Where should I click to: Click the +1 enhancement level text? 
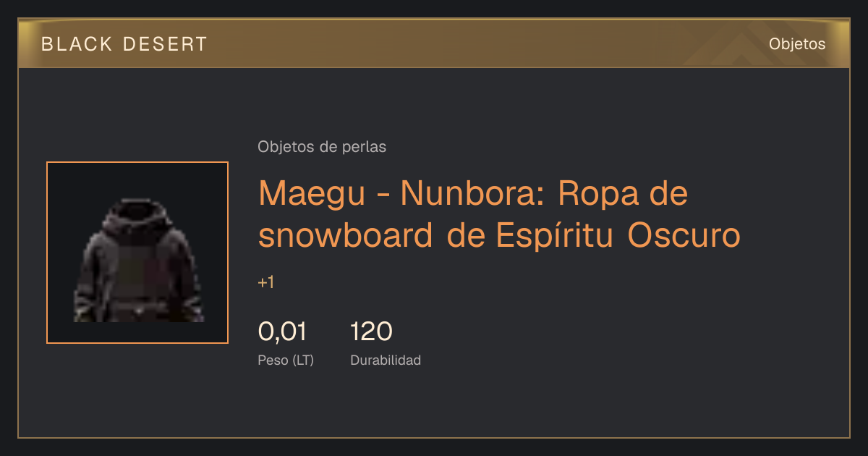266,283
